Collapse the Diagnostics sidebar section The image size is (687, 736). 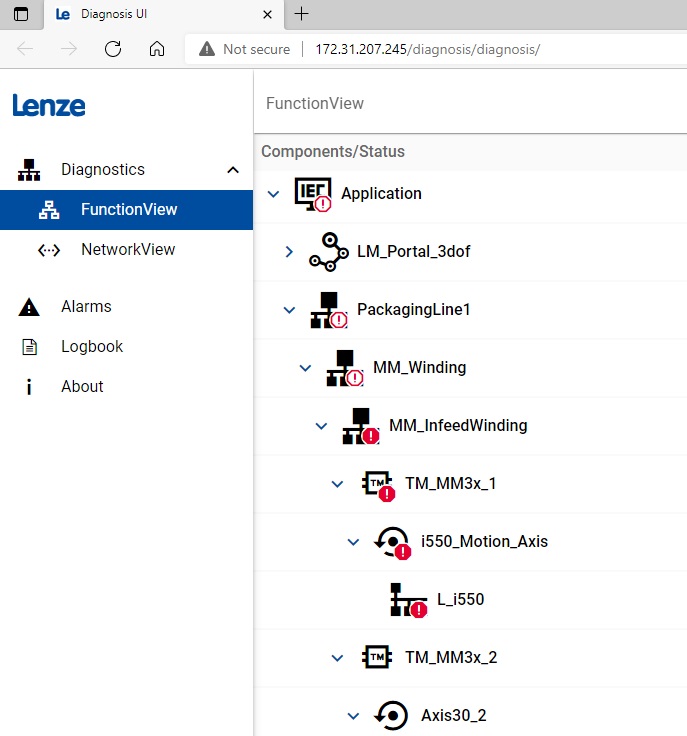233,170
